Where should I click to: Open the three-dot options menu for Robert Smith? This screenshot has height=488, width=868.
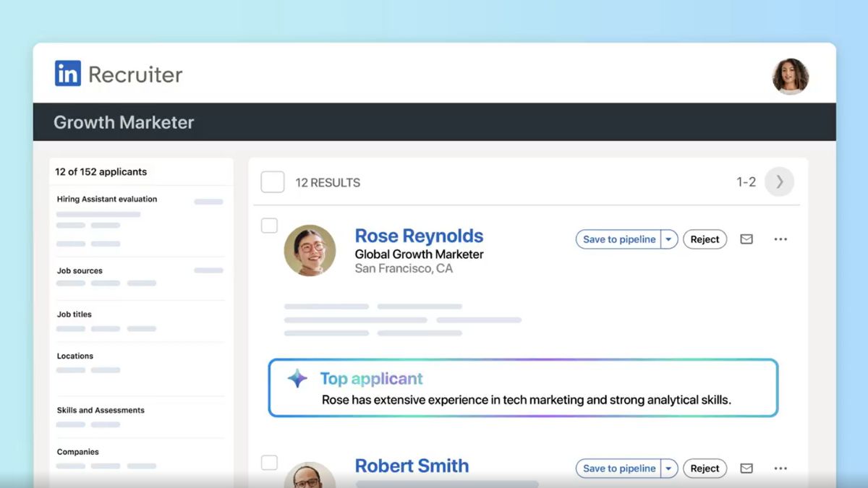point(780,468)
